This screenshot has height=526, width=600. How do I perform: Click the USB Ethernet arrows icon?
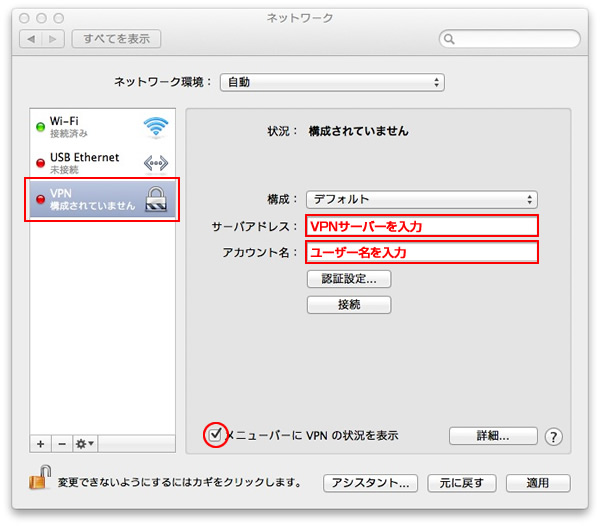pyautogui.click(x=156, y=163)
